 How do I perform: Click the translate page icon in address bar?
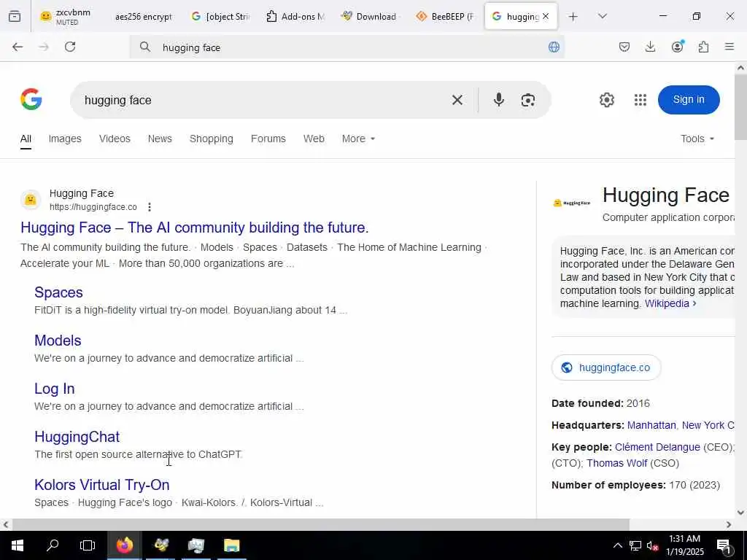point(554,47)
